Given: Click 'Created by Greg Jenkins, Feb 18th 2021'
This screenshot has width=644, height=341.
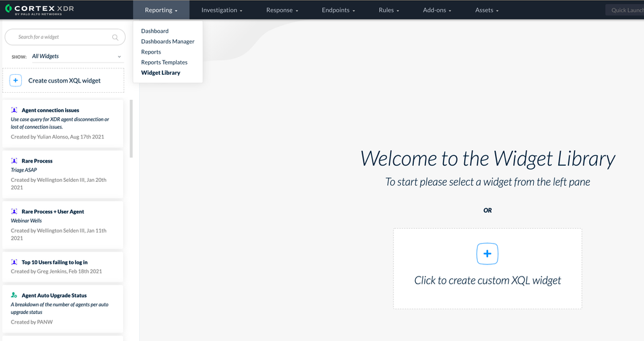Looking at the screenshot, I should [x=56, y=271].
